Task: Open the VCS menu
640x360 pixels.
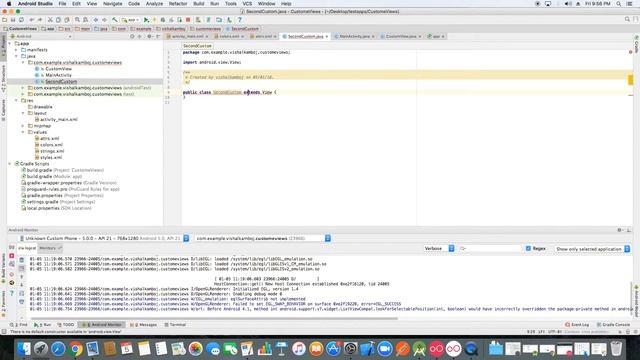Action: (247, 4)
